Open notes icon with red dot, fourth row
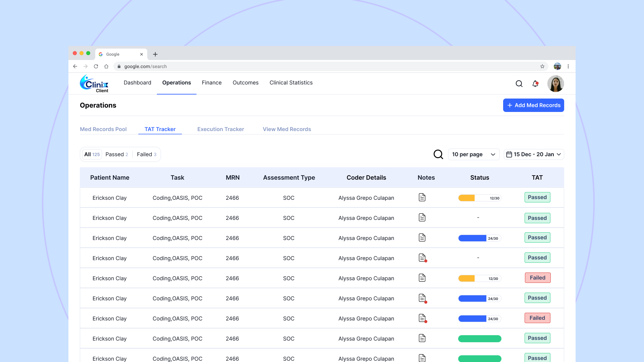The height and width of the screenshot is (362, 644). coord(422,258)
